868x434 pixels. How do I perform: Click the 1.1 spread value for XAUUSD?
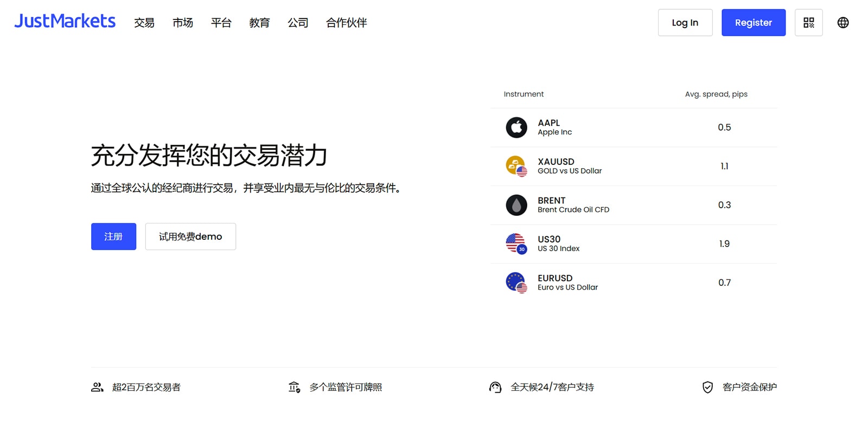click(724, 166)
